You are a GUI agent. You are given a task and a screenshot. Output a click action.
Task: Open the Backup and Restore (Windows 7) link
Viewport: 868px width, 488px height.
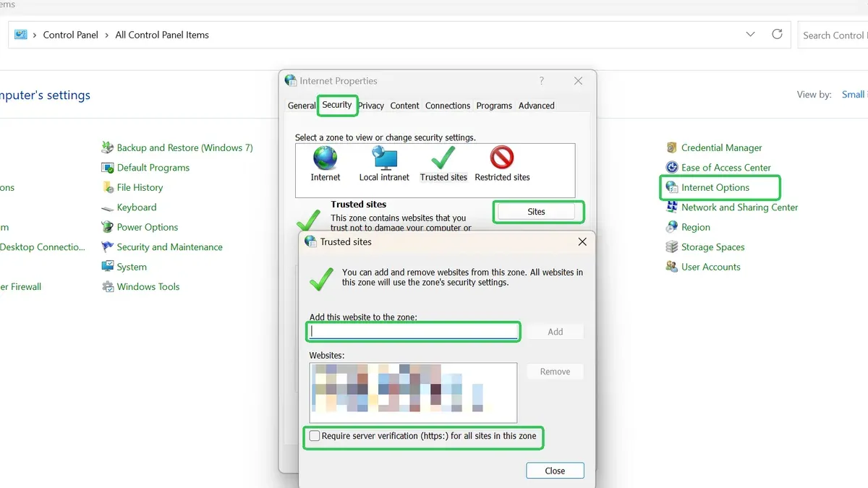tap(185, 147)
